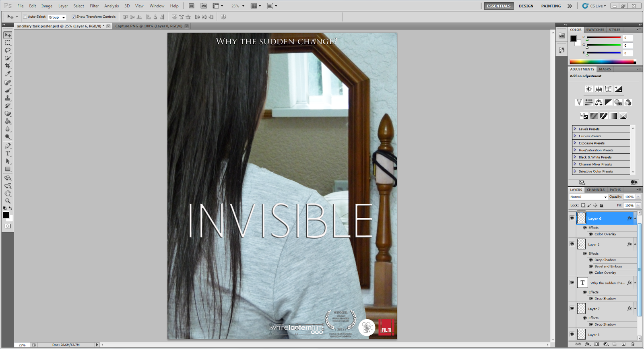Image resolution: width=644 pixels, height=349 pixels.
Task: Add a Color Balance adjustment
Action: [599, 102]
